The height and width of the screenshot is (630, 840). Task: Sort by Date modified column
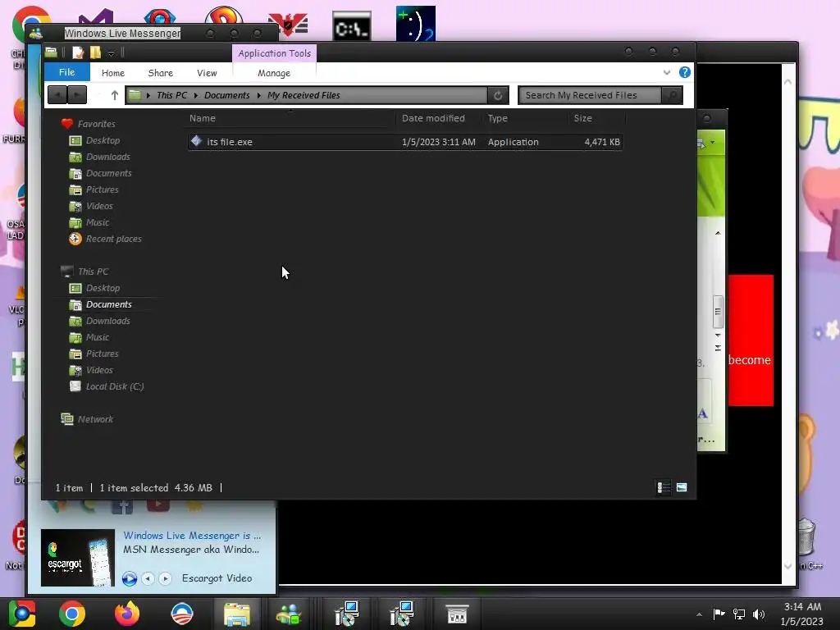click(x=440, y=118)
